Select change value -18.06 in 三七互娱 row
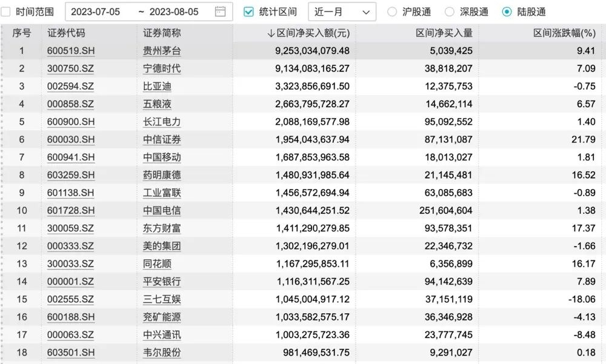606x364 pixels. pyautogui.click(x=582, y=299)
